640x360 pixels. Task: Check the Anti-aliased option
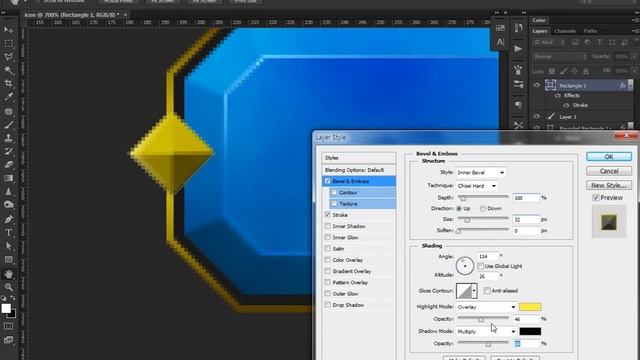pos(487,291)
